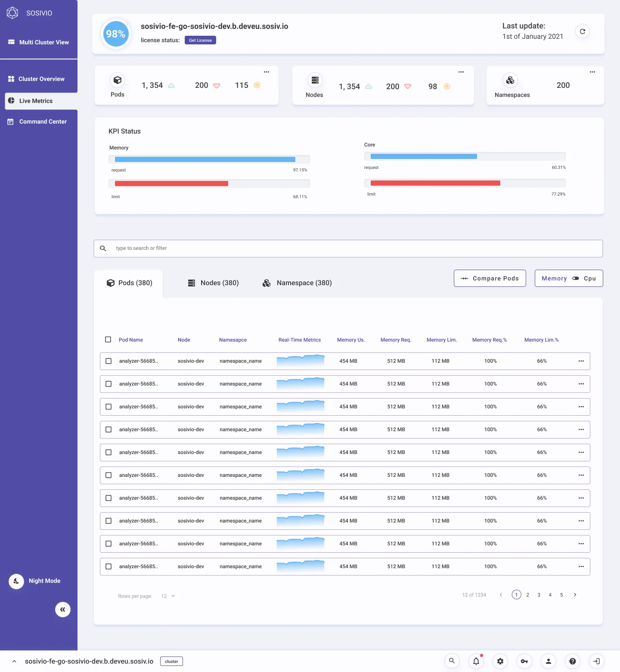This screenshot has width=620, height=672.
Task: Go to next page with right chevron
Action: pos(575,595)
